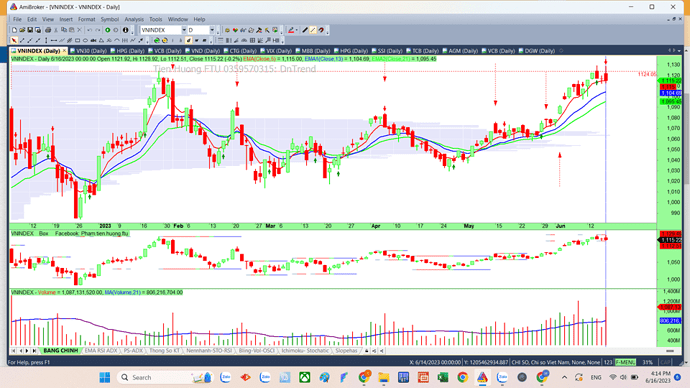Switch to the MBB (Daily) chart tab

313,51
